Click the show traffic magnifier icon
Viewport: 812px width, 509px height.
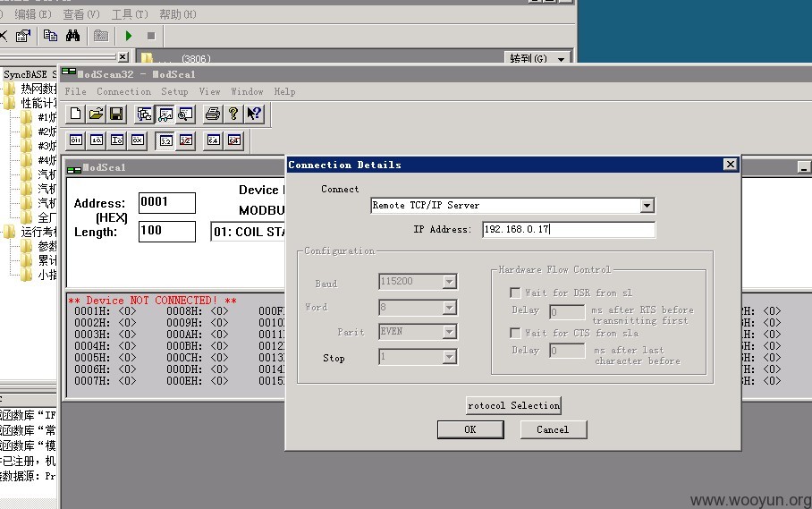(185, 114)
